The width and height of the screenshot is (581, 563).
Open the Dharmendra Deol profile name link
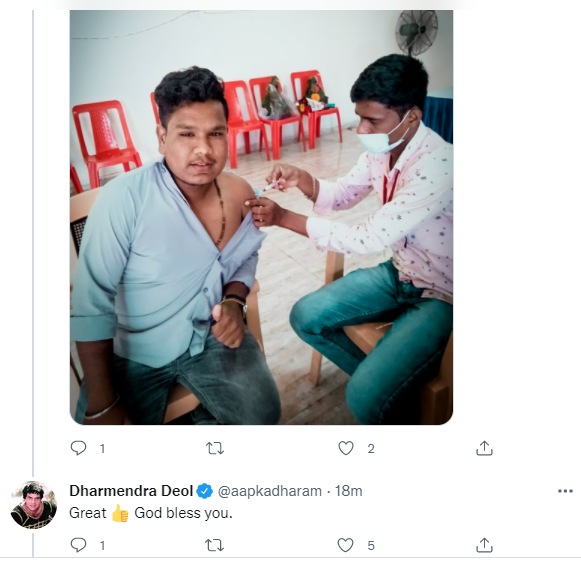131,491
